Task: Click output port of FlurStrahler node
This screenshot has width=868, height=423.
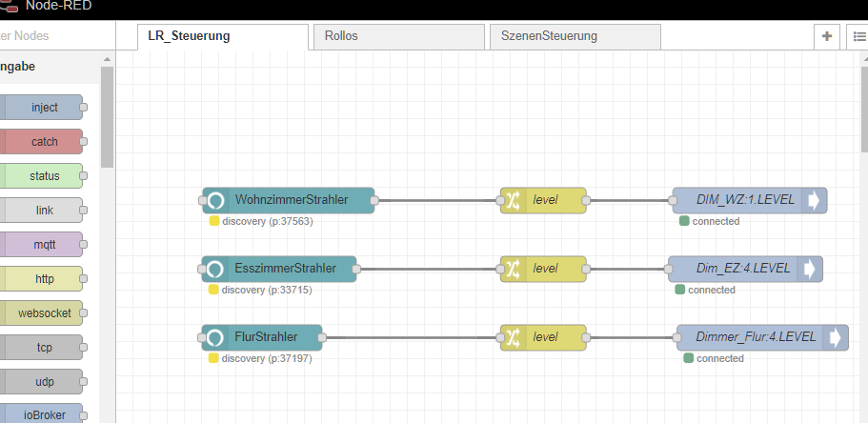Action: 322,338
